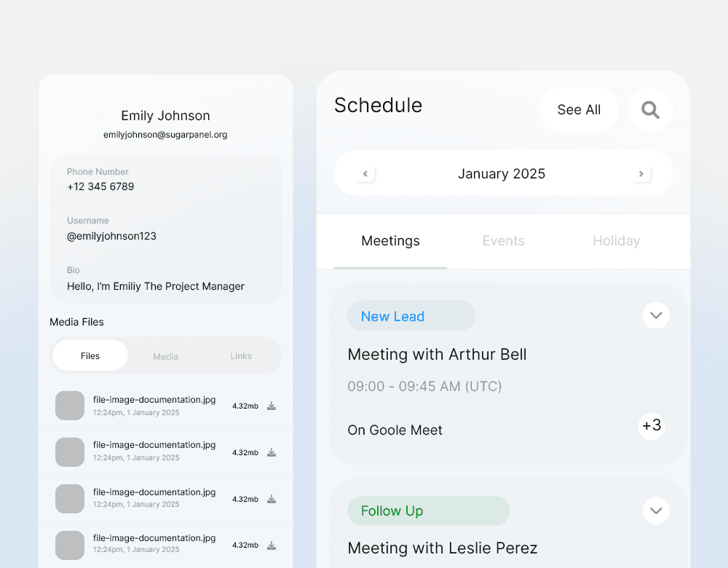Select the Links tab under Media Files
728x568 pixels.
point(241,356)
